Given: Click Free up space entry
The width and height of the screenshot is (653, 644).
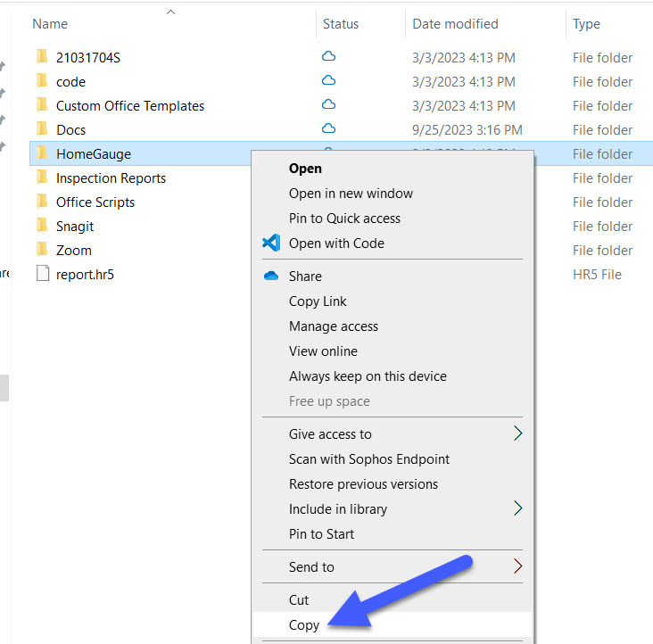Looking at the screenshot, I should (329, 401).
